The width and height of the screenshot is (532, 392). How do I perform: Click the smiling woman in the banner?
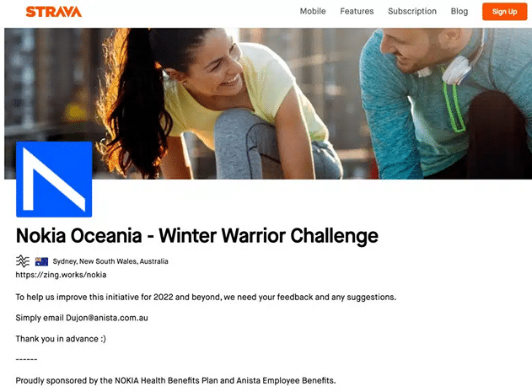[x=218, y=102]
